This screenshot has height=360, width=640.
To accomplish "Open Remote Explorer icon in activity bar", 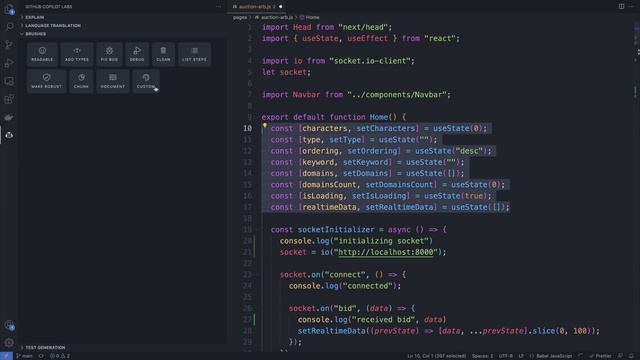I will pos(9,81).
